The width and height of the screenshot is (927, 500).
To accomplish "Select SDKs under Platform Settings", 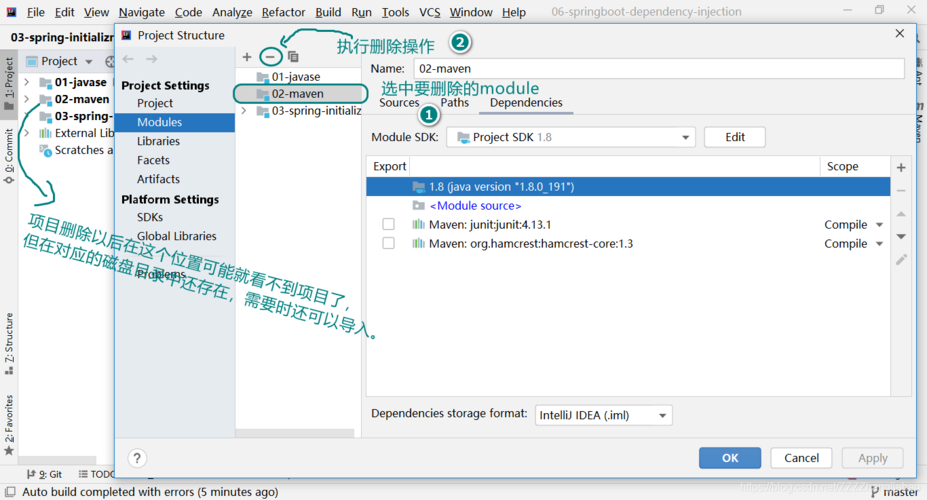I will point(150,217).
